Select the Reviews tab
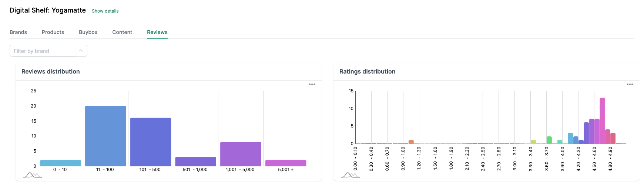644x187 pixels. (x=157, y=32)
